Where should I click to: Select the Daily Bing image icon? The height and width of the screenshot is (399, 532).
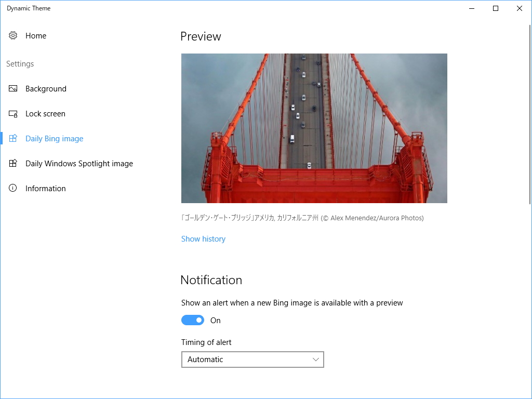pyautogui.click(x=13, y=138)
